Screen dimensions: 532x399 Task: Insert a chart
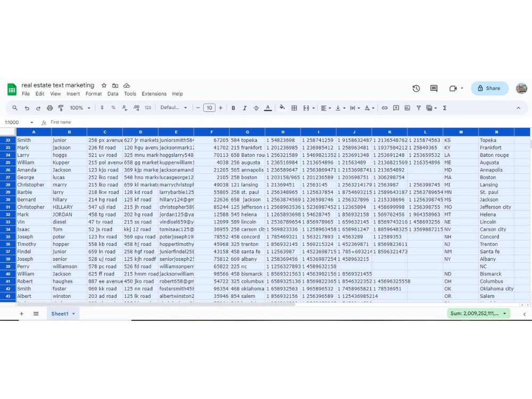pos(407,108)
